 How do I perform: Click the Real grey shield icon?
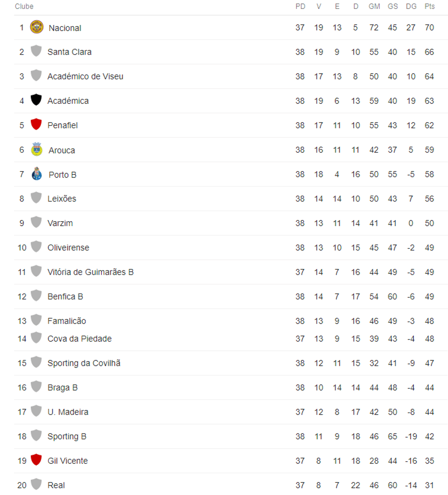coord(36,485)
